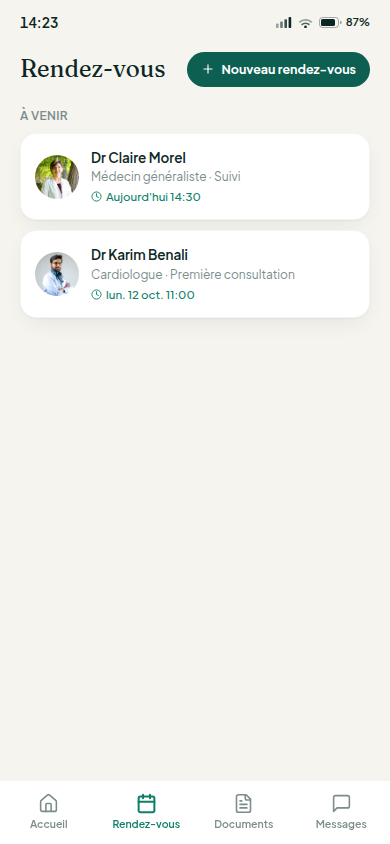Select Cardiologue · Première consultation text
The image size is (390, 844).
click(x=193, y=275)
